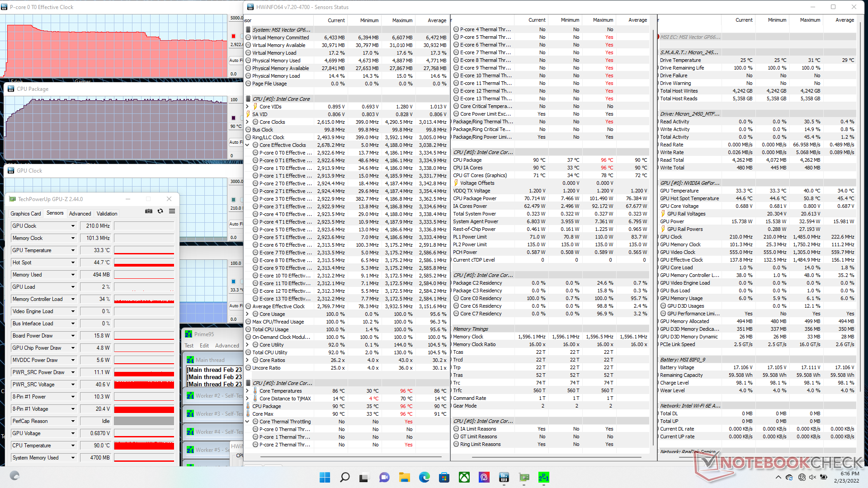Collapse Core Effective Clocks node

(x=247, y=145)
